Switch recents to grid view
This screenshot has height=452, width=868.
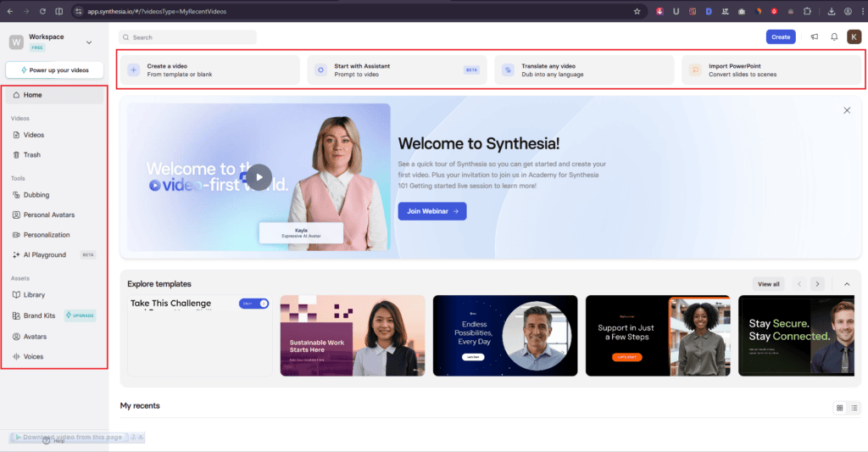(840, 408)
